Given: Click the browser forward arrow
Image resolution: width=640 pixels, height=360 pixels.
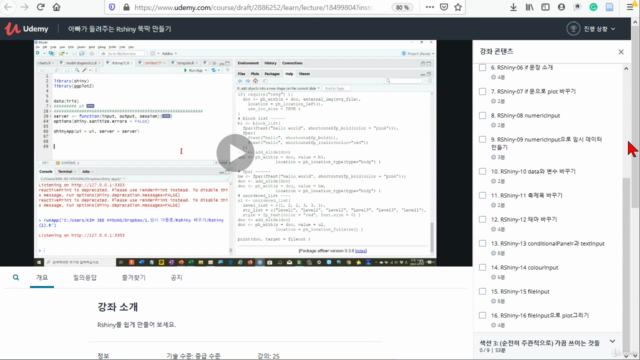Looking at the screenshot, I should [x=24, y=7].
